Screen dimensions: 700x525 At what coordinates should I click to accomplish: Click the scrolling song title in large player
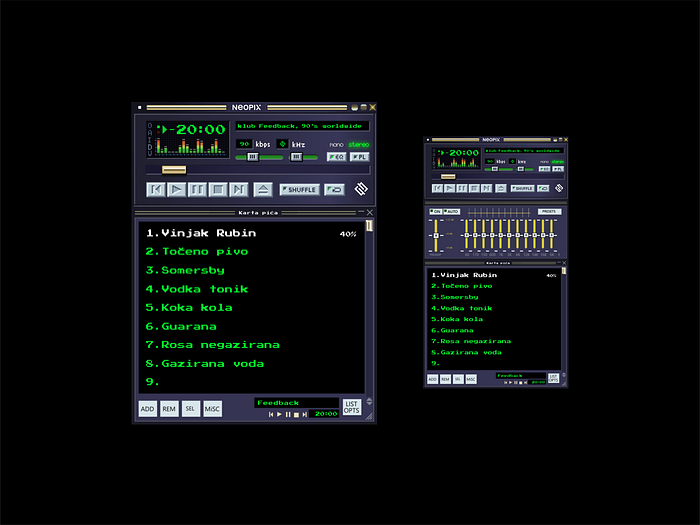(x=302, y=126)
